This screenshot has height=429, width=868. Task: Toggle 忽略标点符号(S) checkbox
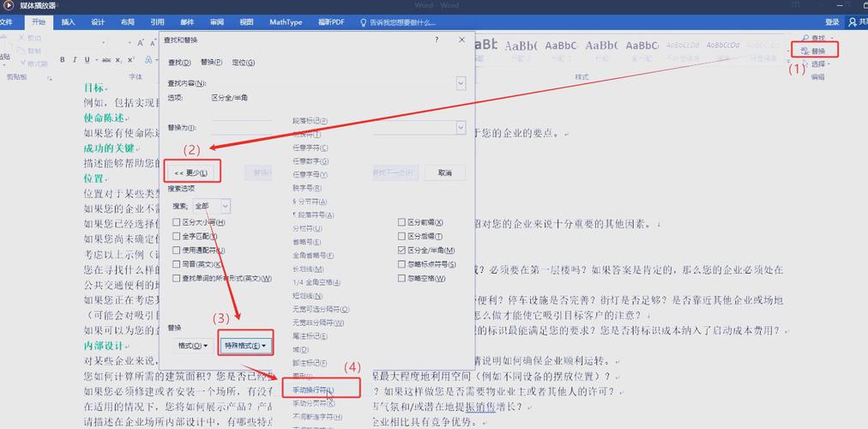tap(402, 264)
